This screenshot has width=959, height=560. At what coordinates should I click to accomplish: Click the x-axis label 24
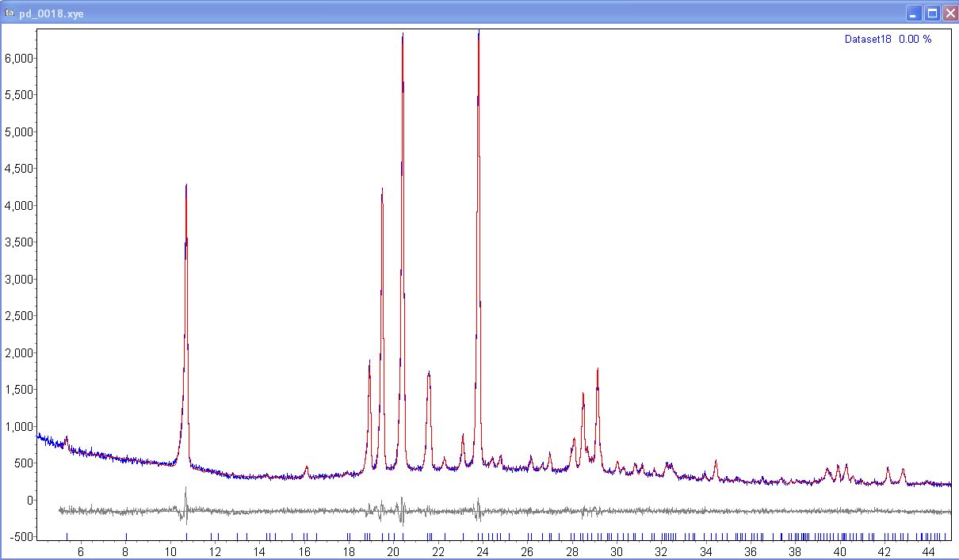tap(483, 550)
